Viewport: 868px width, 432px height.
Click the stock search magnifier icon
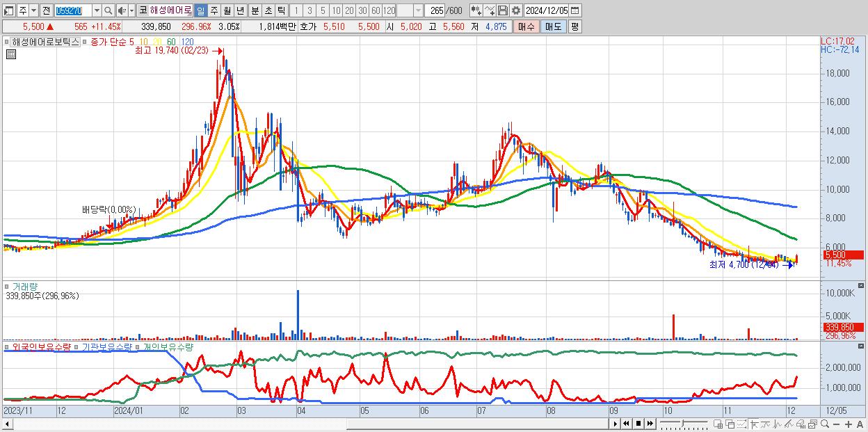(108, 11)
